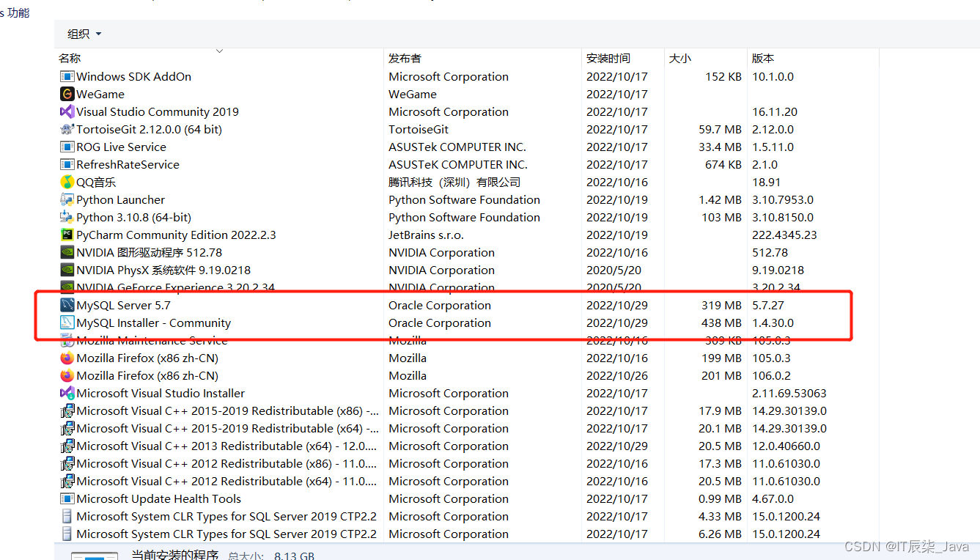Click the ROG Live Service icon
The width and height of the screenshot is (980, 560).
67,147
